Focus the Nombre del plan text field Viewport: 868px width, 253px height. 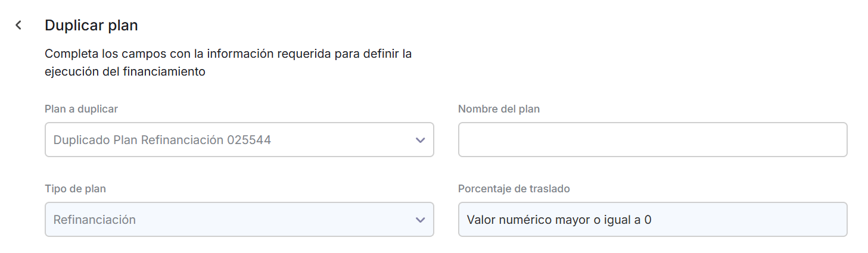point(652,140)
